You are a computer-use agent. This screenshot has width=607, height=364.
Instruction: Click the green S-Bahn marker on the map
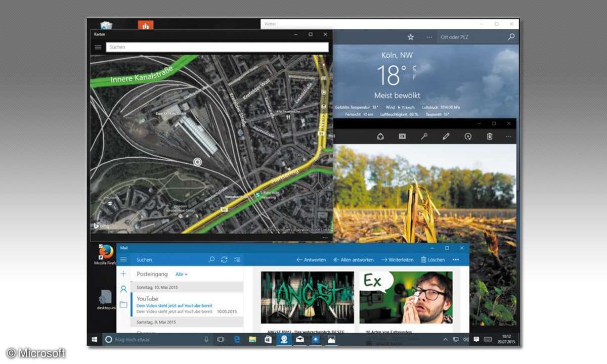pos(257,194)
